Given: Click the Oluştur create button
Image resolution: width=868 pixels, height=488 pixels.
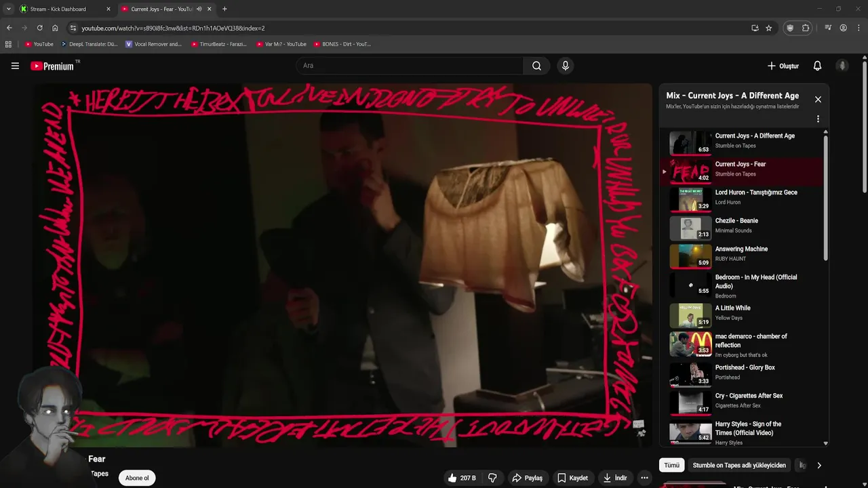Looking at the screenshot, I should [x=783, y=66].
